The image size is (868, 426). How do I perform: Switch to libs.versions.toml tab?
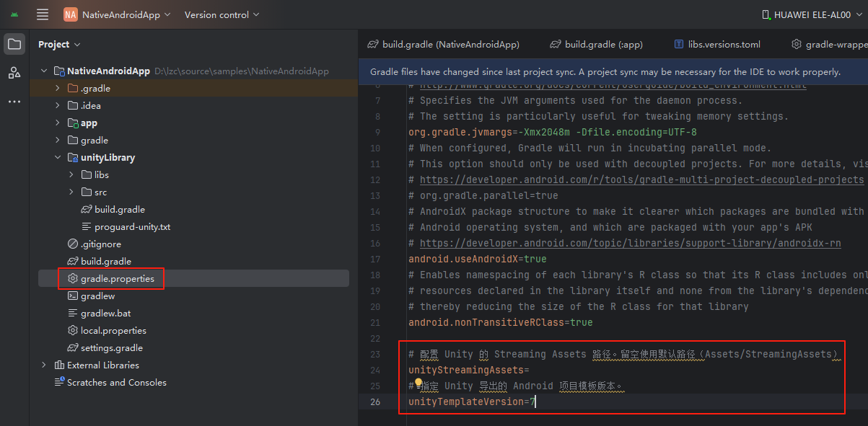click(x=717, y=44)
